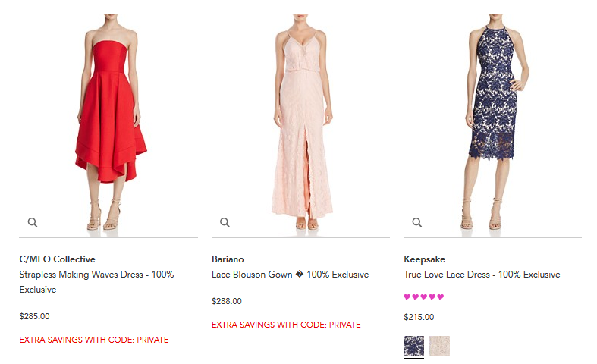The image size is (597, 364).
Task: Click the $288.00 price of Bariano gown
Action: coord(227,301)
